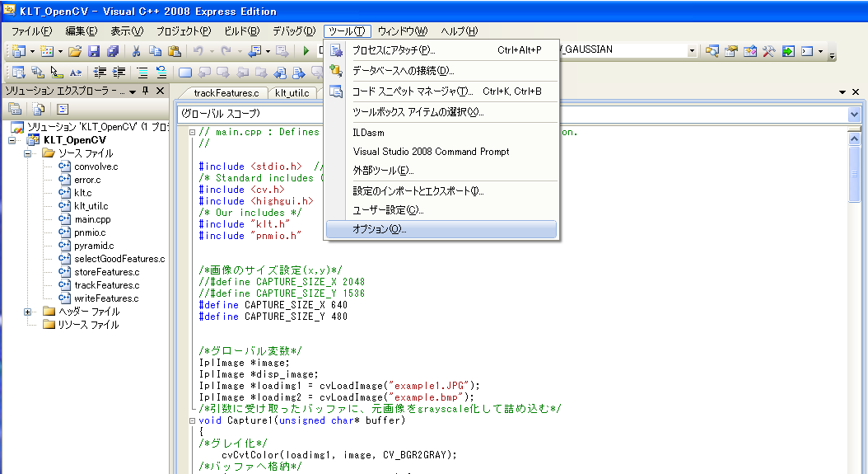This screenshot has height=474, width=868.
Task: Comment out selected lines icon
Action: (x=142, y=72)
